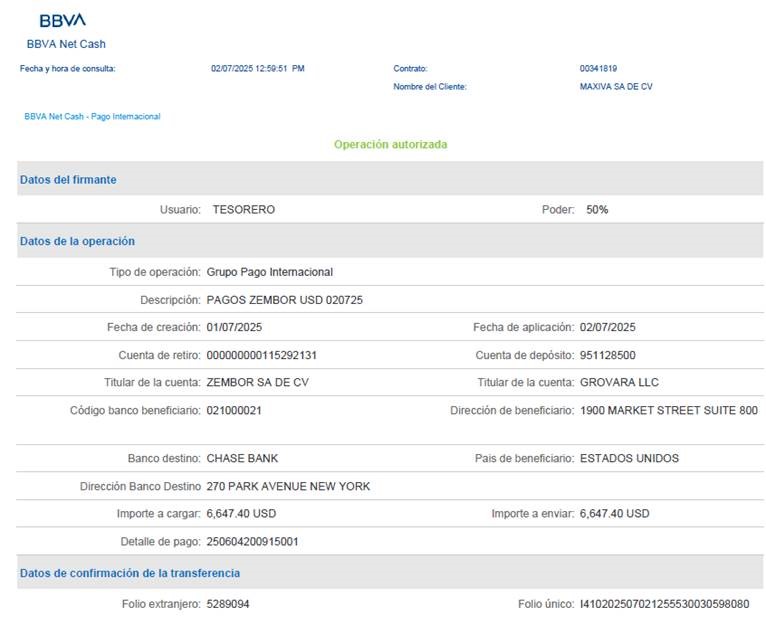The width and height of the screenshot is (766, 635).
Task: Select beneficiary country ESTADOS UNIDOS
Action: 630,458
